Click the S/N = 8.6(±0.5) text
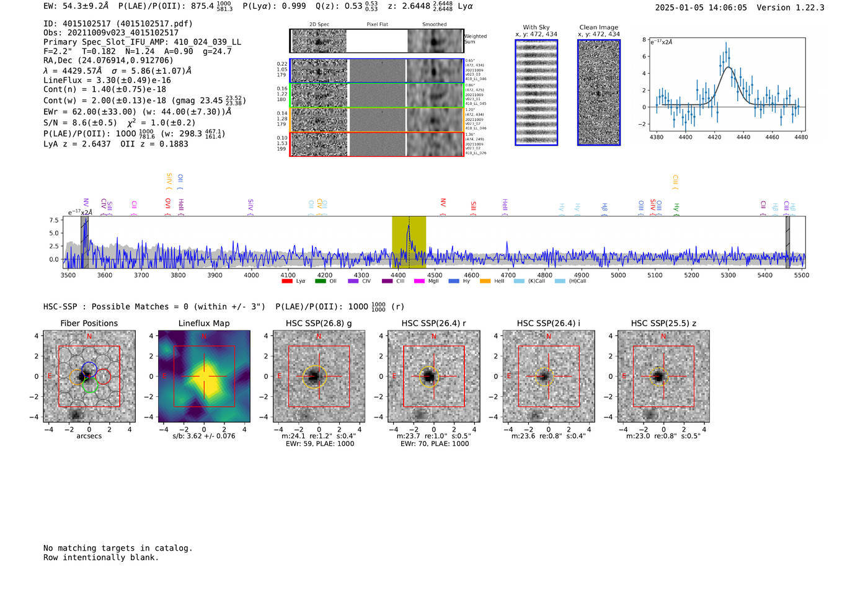Image resolution: width=868 pixels, height=591 pixels. point(80,123)
